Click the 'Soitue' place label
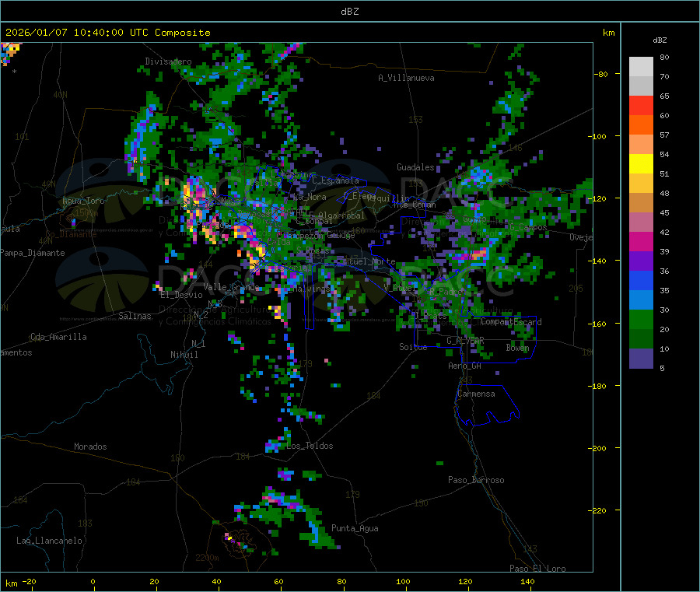Viewport: 700px width, 592px height. coord(413,347)
